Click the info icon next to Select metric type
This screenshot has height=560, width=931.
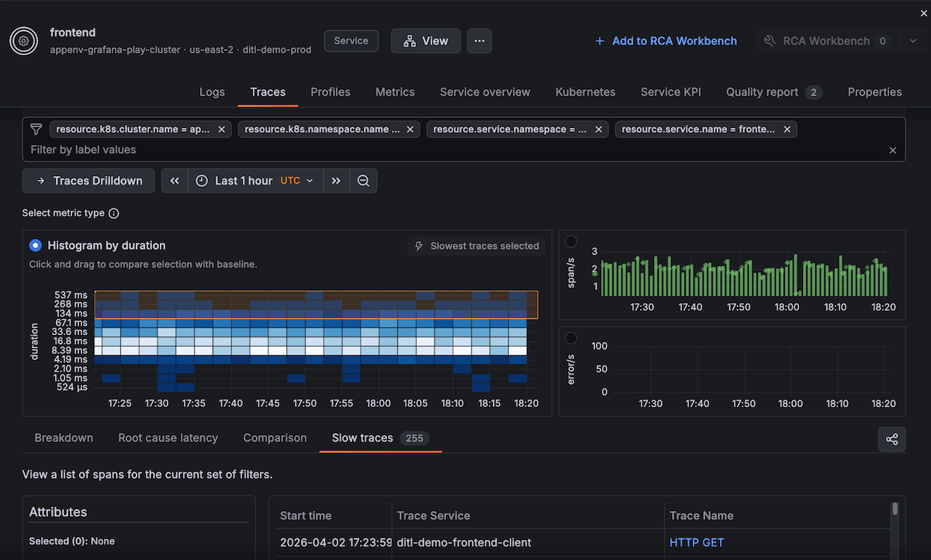[x=112, y=213]
